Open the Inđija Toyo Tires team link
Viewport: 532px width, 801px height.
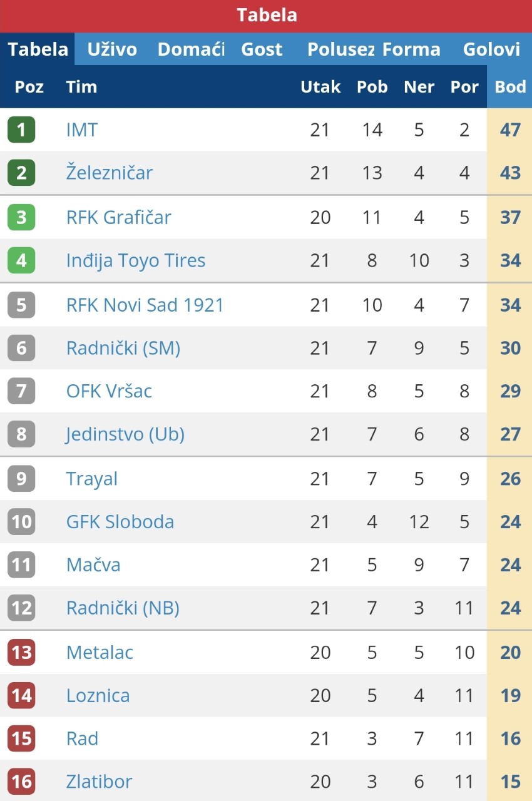[136, 260]
